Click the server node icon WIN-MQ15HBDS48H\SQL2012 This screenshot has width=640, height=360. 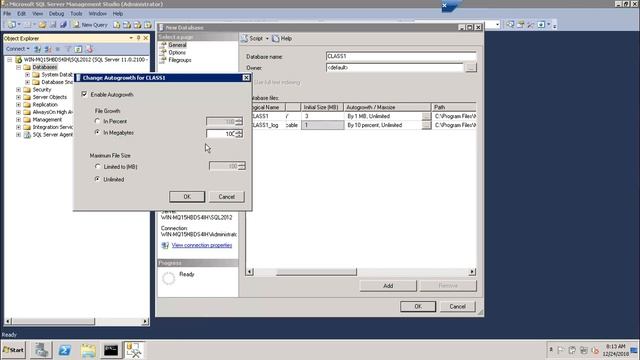pyautogui.click(x=18, y=60)
